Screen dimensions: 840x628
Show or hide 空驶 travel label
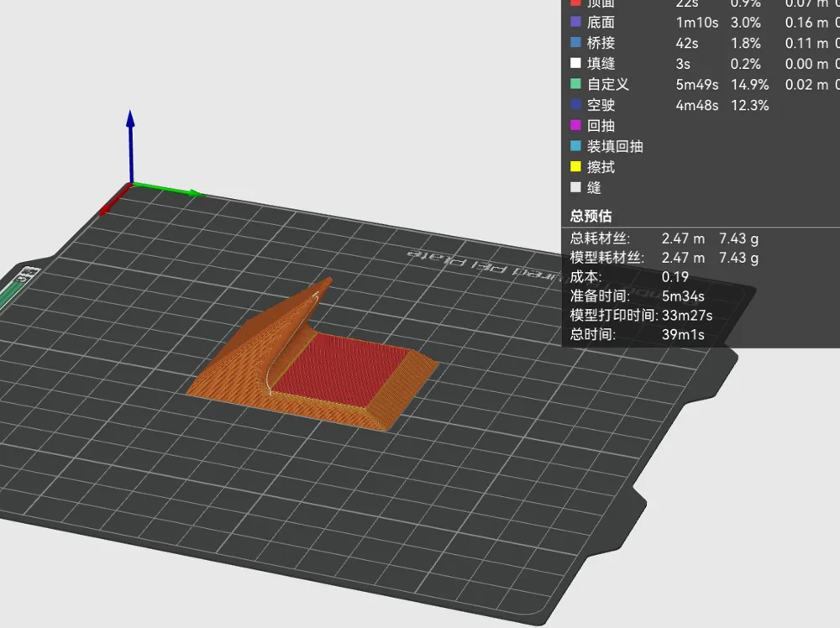click(x=601, y=105)
